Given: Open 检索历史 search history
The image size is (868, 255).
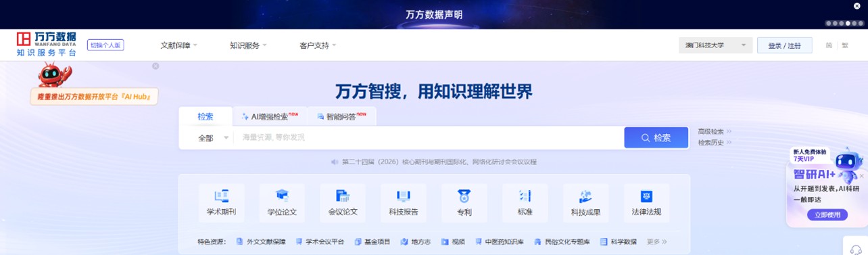Looking at the screenshot, I should point(715,143).
